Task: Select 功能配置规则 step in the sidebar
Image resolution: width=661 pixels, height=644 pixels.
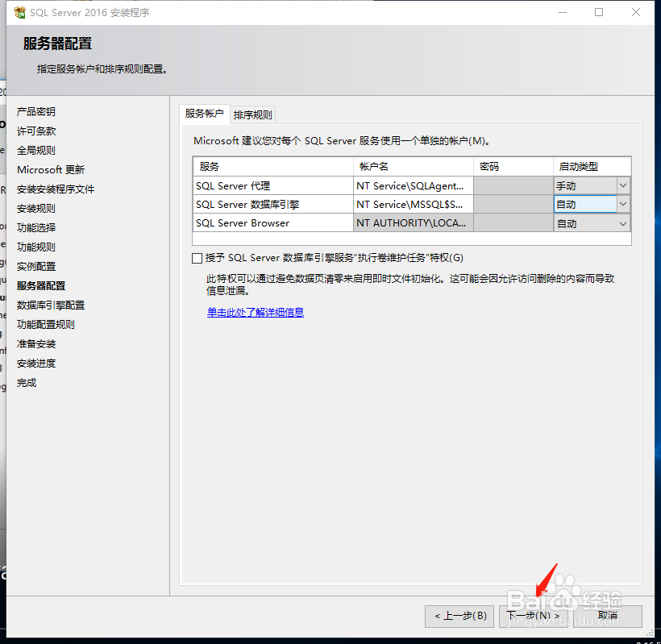Action: click(46, 325)
